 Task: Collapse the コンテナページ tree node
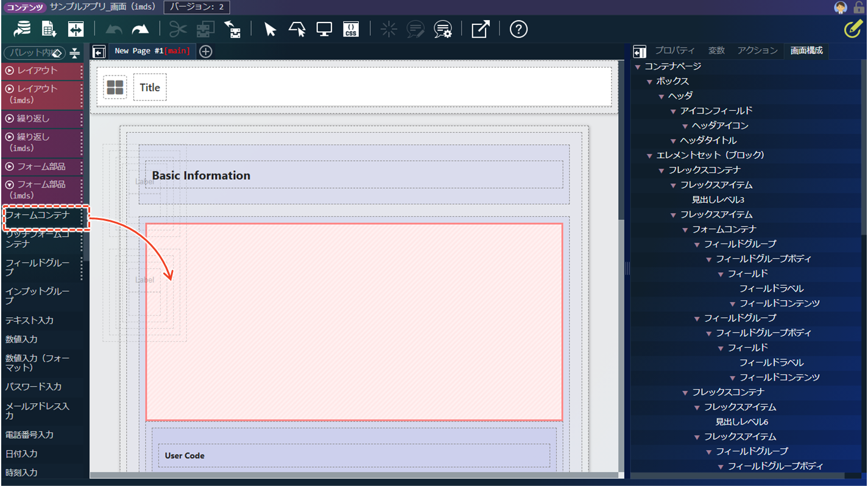coord(638,66)
